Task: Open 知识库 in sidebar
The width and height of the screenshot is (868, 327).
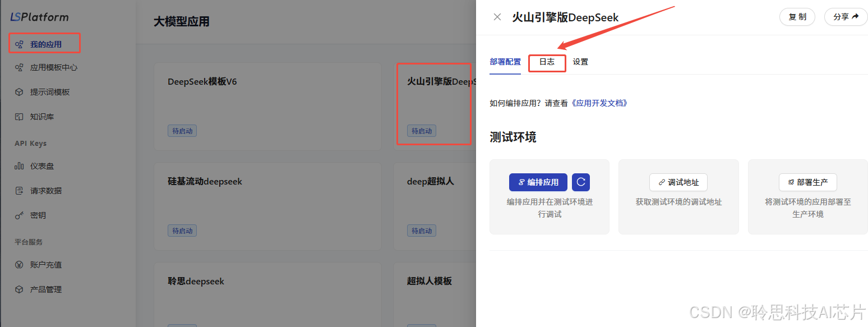Action: click(42, 117)
